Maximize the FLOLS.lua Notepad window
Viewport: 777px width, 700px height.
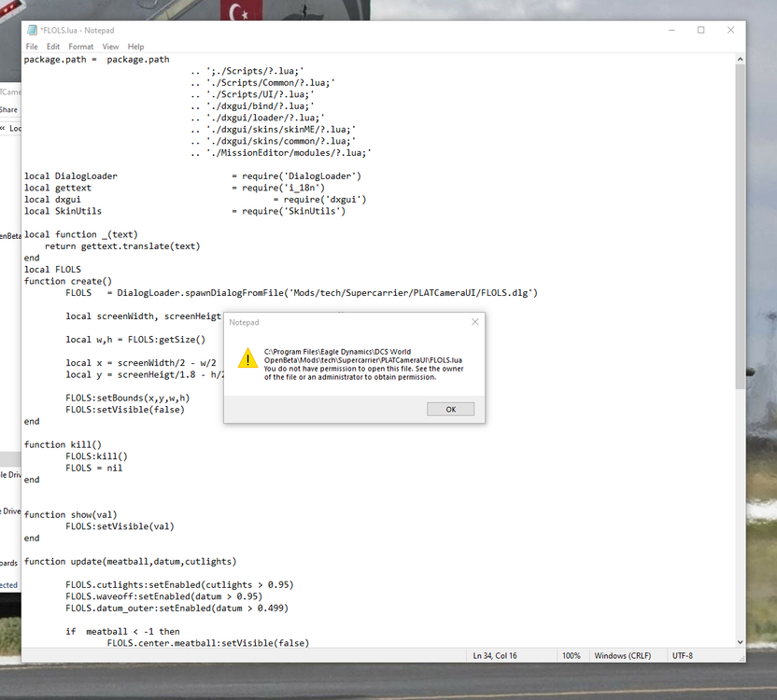point(700,30)
